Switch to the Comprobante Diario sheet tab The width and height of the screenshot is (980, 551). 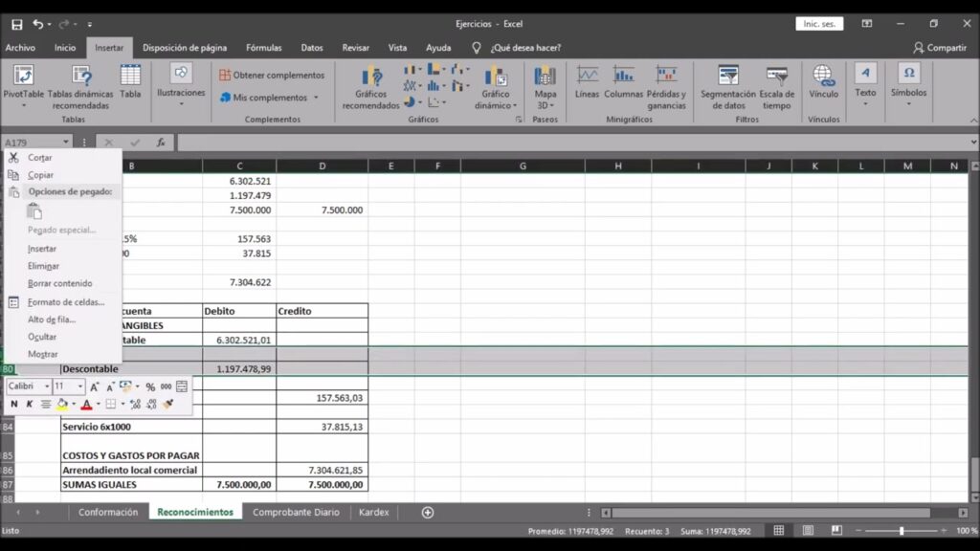coord(296,513)
